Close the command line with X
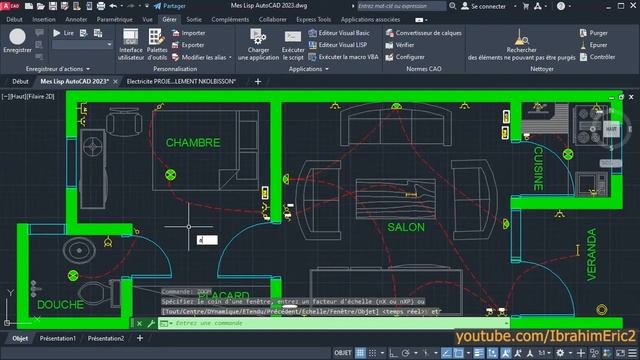640x360 pixels. pyautogui.click(x=139, y=323)
